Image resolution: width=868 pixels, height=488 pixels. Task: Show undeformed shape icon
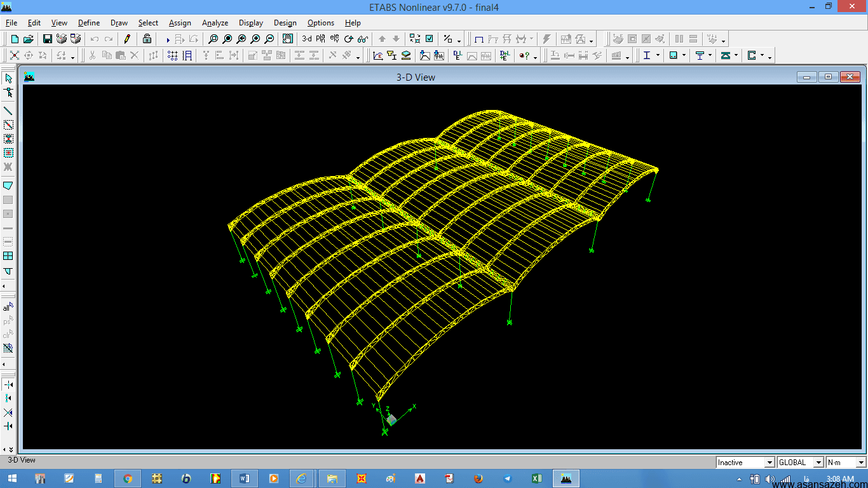coord(480,39)
